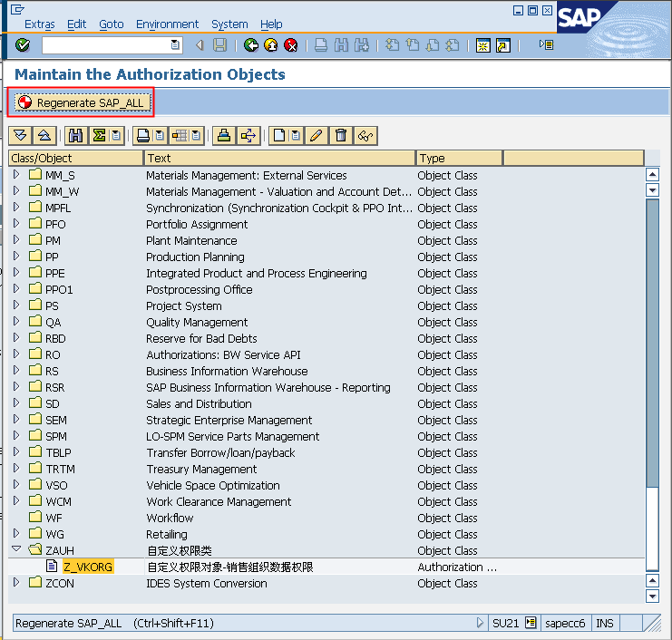
Task: Click the red Cancel X icon
Action: tap(291, 45)
